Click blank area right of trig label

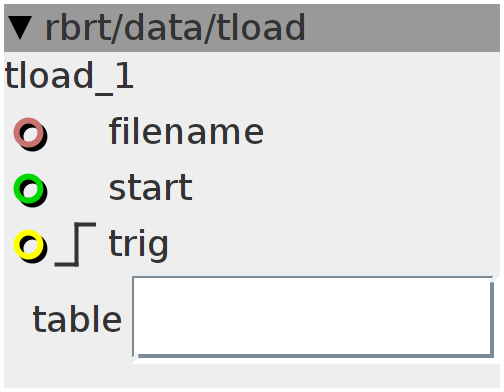(333, 245)
